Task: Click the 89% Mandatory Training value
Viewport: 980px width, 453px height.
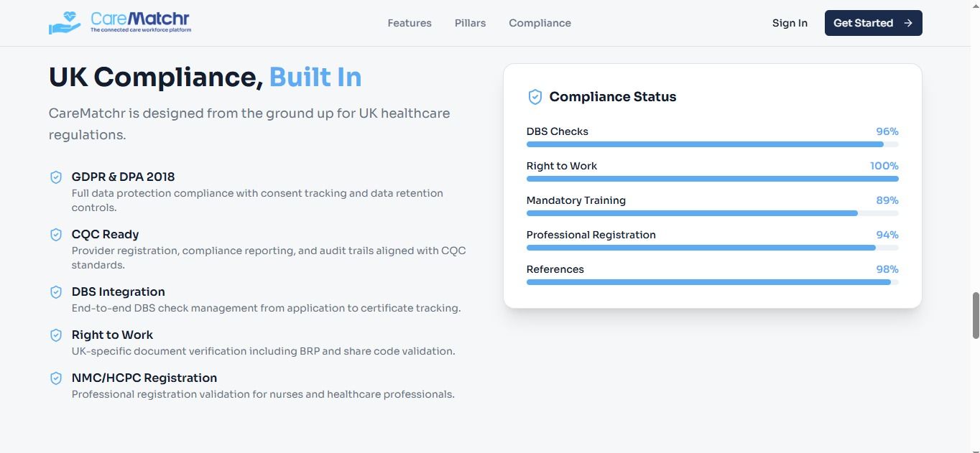Action: 887,200
